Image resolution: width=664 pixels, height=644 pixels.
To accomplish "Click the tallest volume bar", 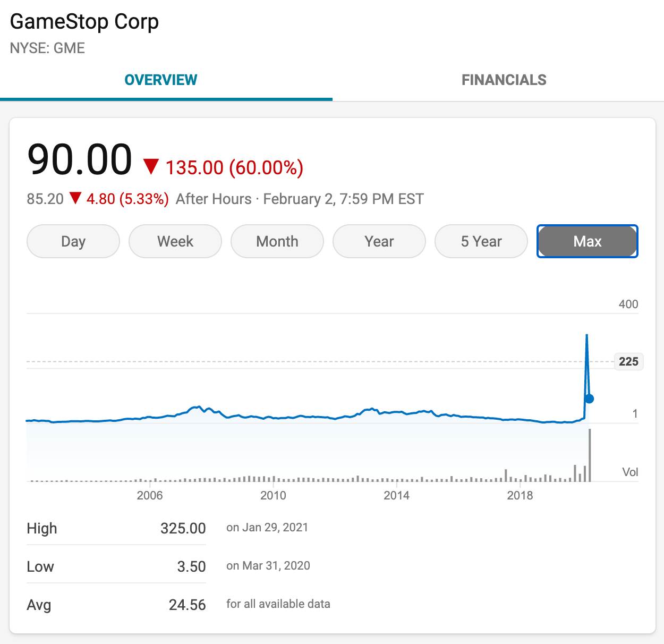I will point(590,455).
